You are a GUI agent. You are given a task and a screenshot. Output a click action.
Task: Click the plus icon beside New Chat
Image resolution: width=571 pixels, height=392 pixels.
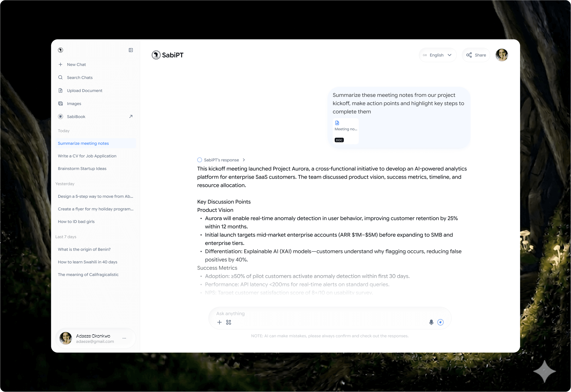coord(60,64)
